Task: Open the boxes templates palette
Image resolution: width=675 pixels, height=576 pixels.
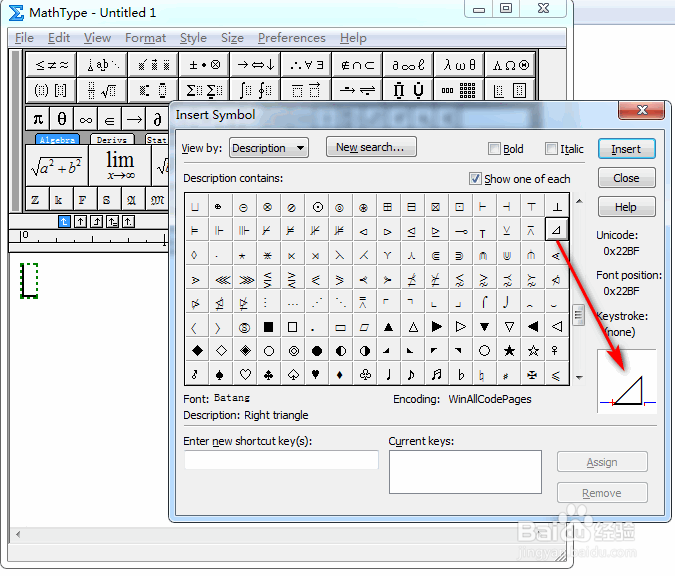Action: point(510,90)
